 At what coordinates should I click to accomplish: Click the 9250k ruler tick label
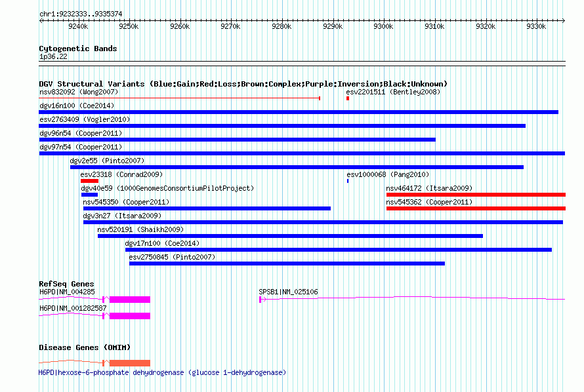coord(129,26)
